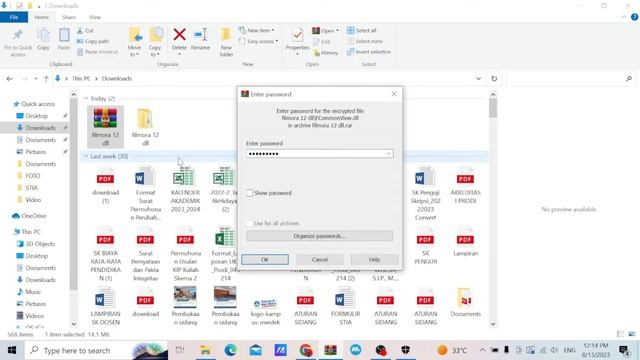Click Organize passwords button
Viewport: 640px width, 360px height.
tap(320, 236)
